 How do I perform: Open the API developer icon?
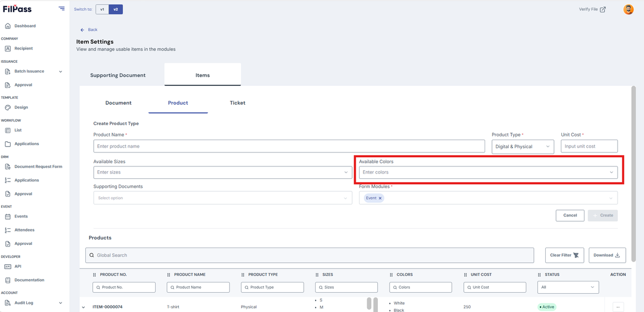tap(8, 266)
